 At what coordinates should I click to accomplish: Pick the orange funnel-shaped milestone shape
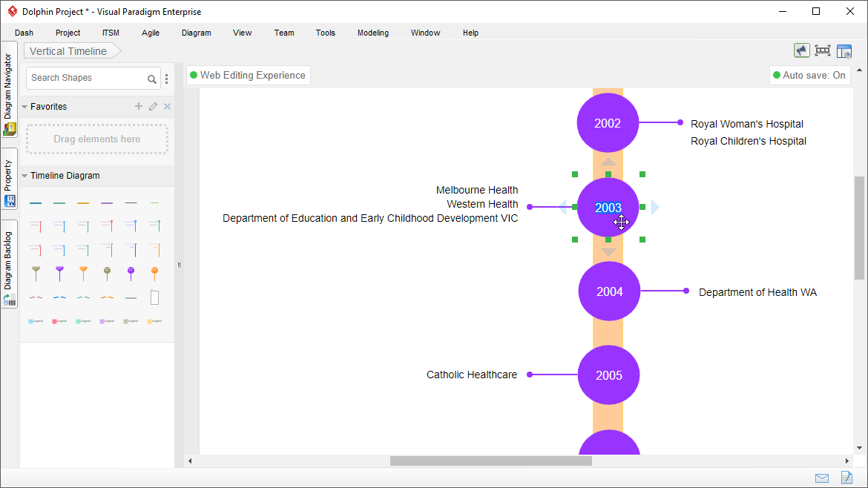pyautogui.click(x=83, y=274)
